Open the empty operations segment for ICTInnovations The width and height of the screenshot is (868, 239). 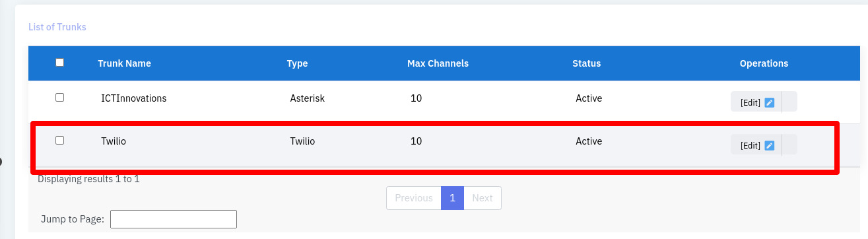pyautogui.click(x=789, y=102)
